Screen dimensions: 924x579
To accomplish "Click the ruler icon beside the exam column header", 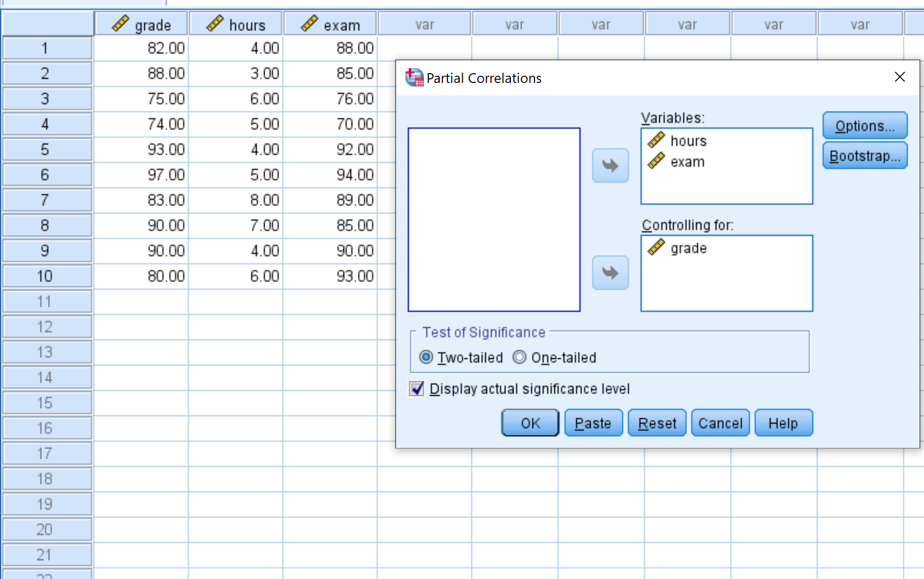I will tap(309, 24).
